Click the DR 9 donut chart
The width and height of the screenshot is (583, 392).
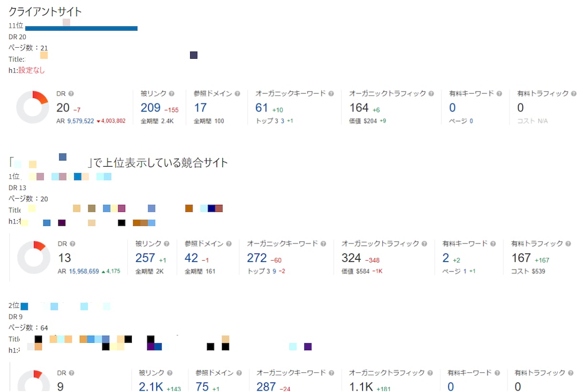[33, 381]
